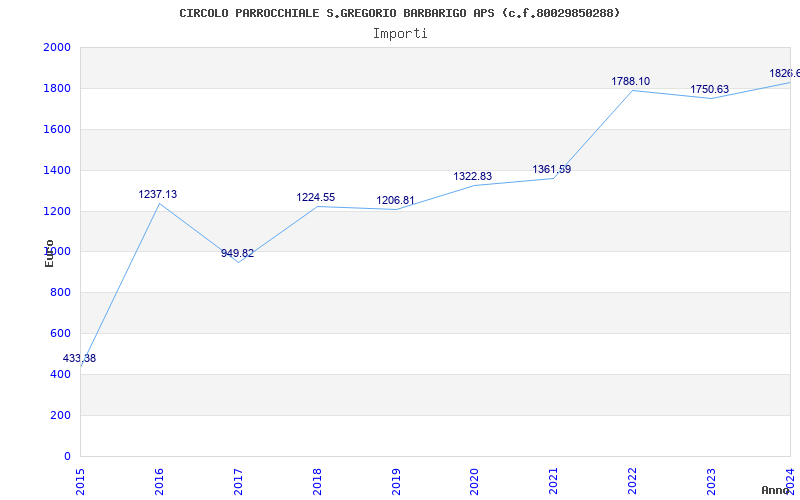Click the Euro y-axis title
Screen dimensions: 800x500
[x=49, y=253]
